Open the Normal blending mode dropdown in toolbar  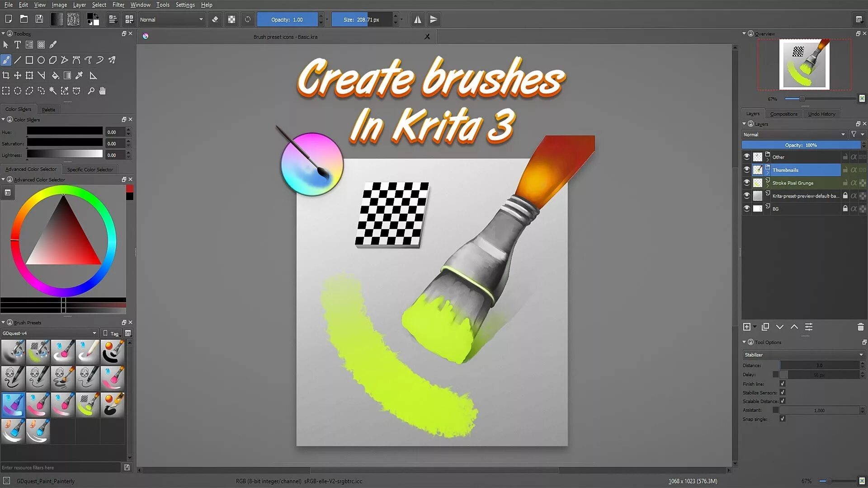171,19
